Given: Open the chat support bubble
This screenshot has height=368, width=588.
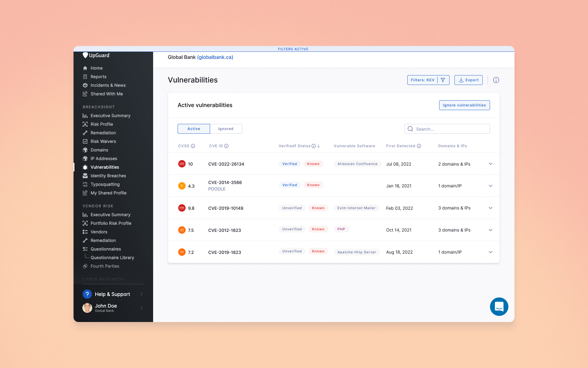Looking at the screenshot, I should coord(499,307).
